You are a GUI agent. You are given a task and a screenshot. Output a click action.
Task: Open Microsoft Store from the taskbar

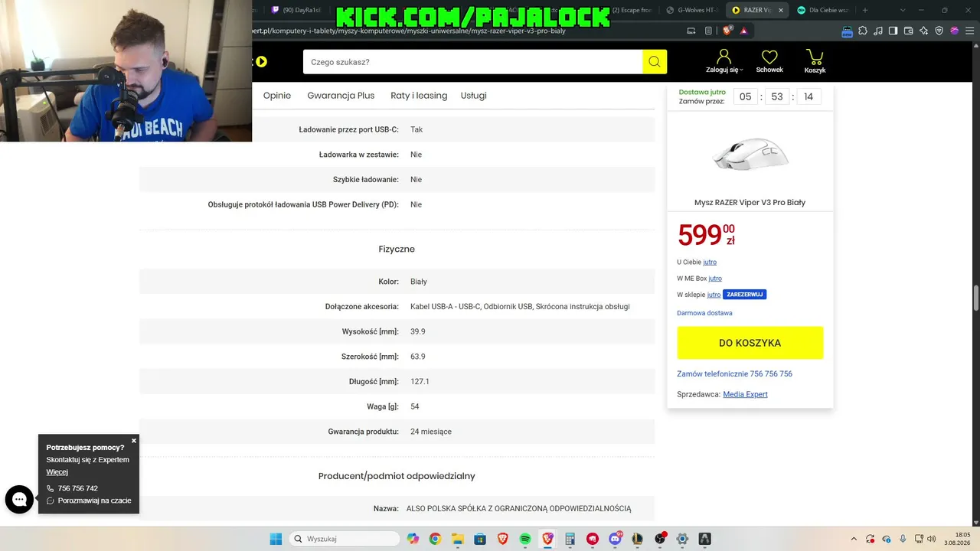pyautogui.click(x=480, y=539)
